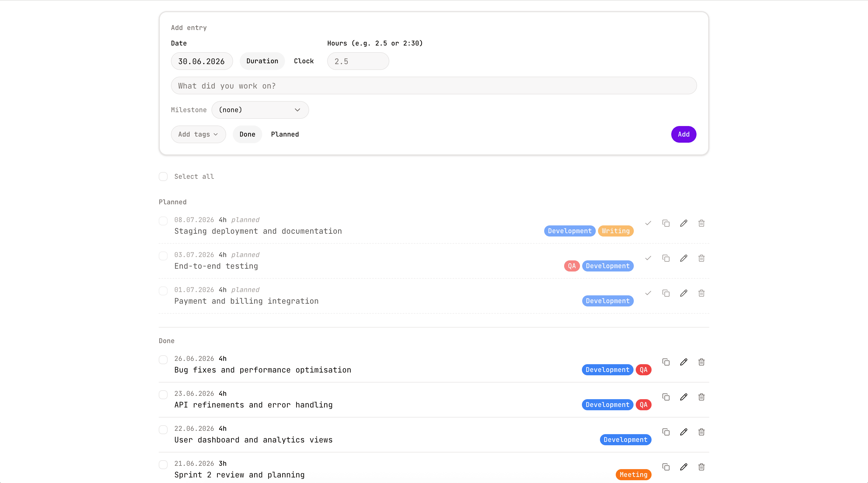Duplicate the API refinements entry

click(666, 397)
